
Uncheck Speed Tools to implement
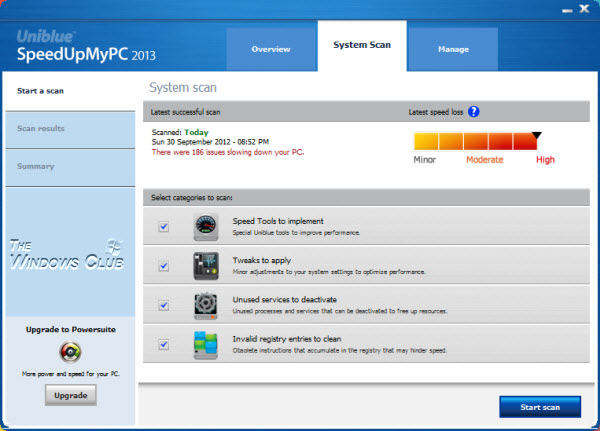point(163,227)
